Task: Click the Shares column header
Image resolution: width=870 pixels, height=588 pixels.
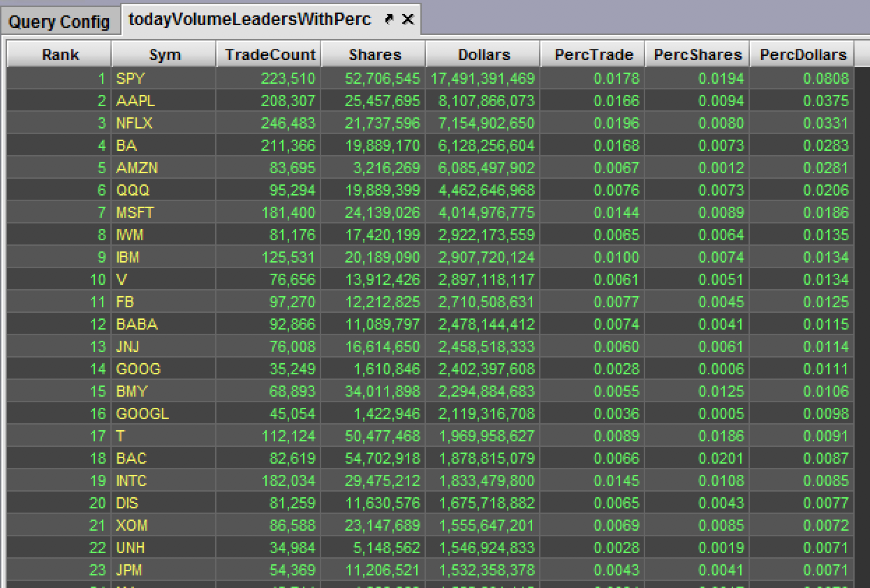Action: click(374, 54)
